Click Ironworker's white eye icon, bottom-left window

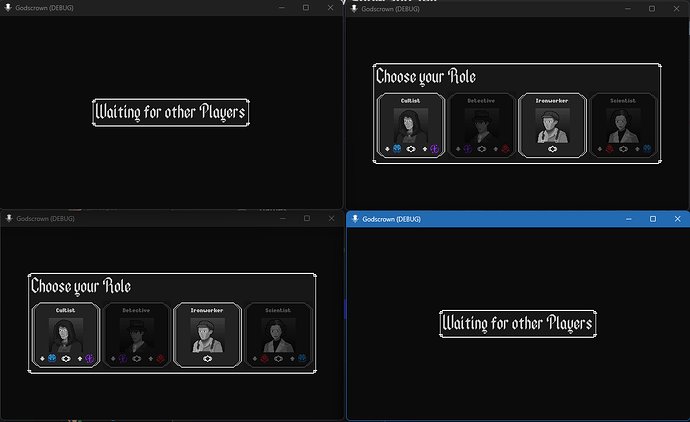click(207, 358)
